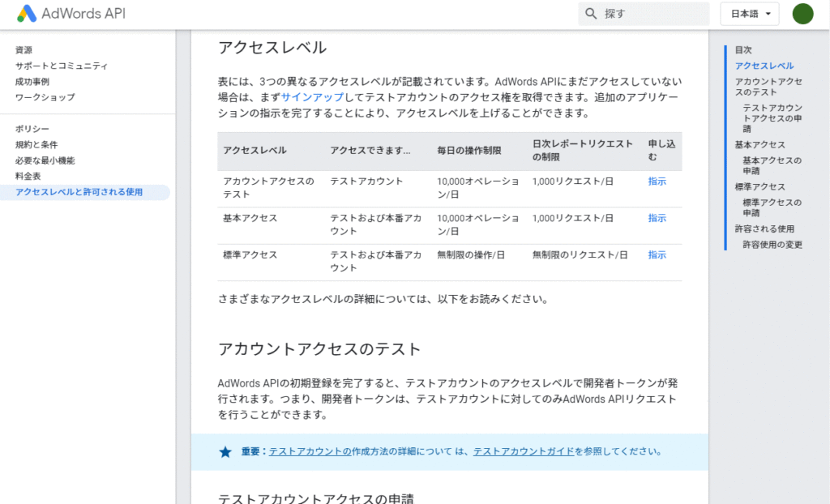The image size is (830, 504).
Task: Click the 無制限の操作/日 table cell
Action: tap(471, 254)
